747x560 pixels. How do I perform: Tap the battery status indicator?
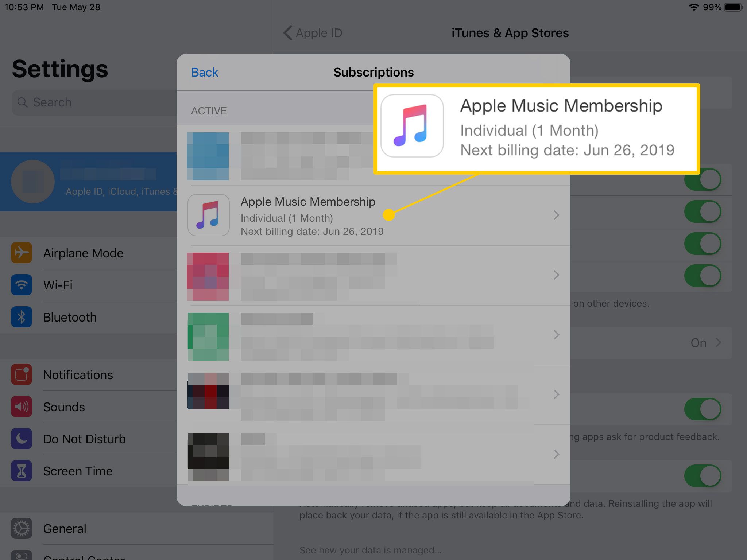[734, 7]
